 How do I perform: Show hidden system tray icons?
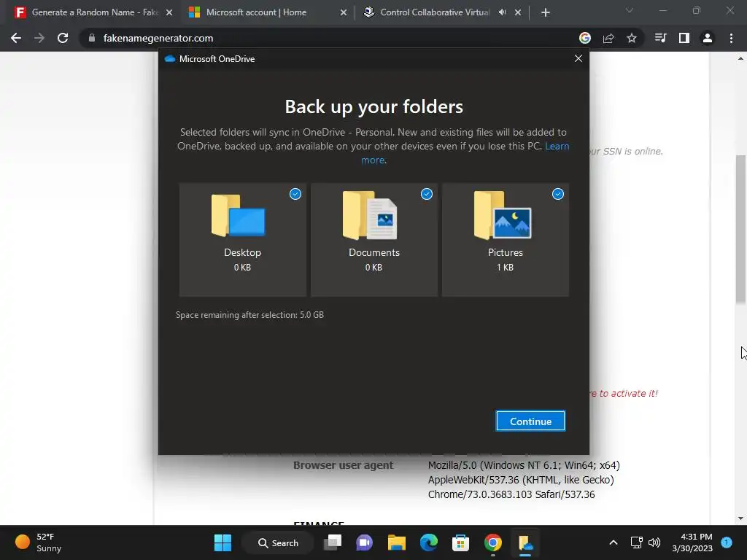[614, 542]
